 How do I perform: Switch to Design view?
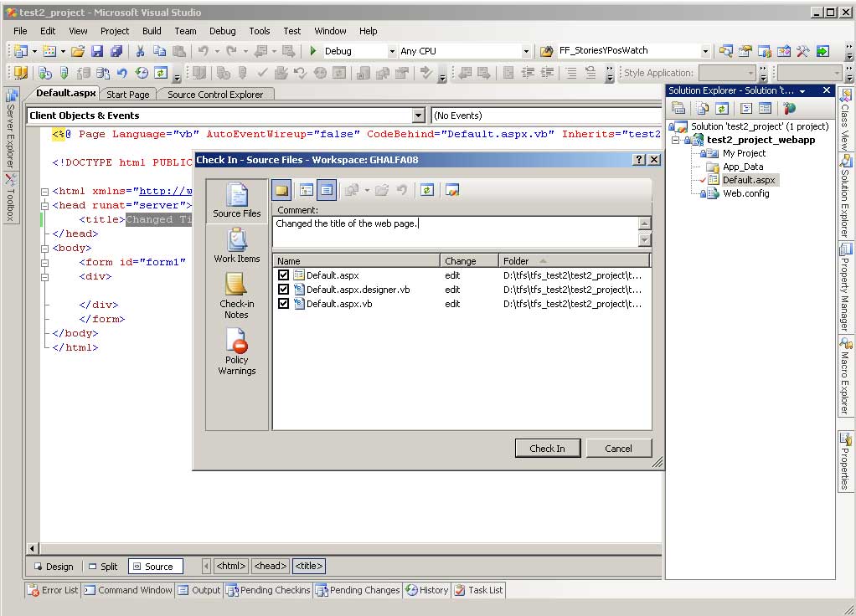click(x=54, y=567)
